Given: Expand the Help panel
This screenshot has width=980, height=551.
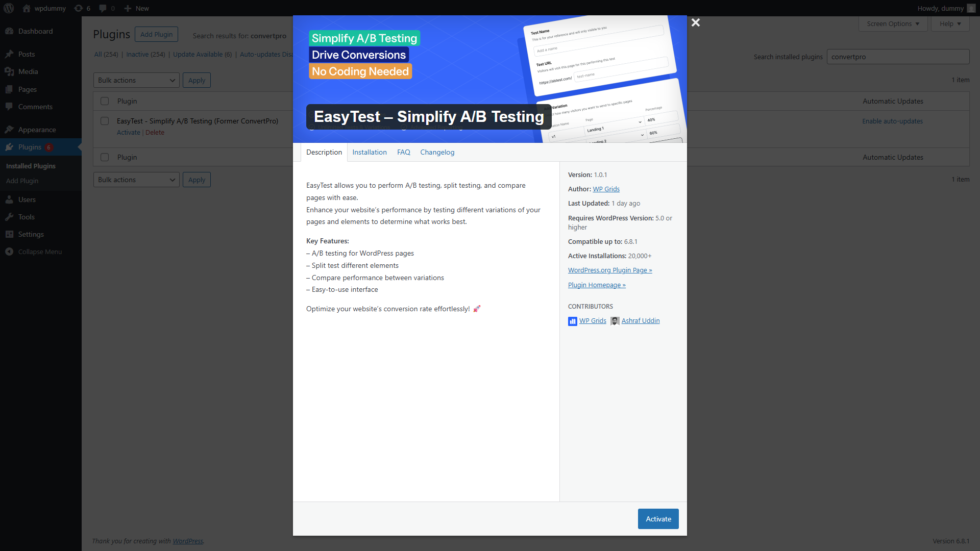Looking at the screenshot, I should tap(950, 24).
